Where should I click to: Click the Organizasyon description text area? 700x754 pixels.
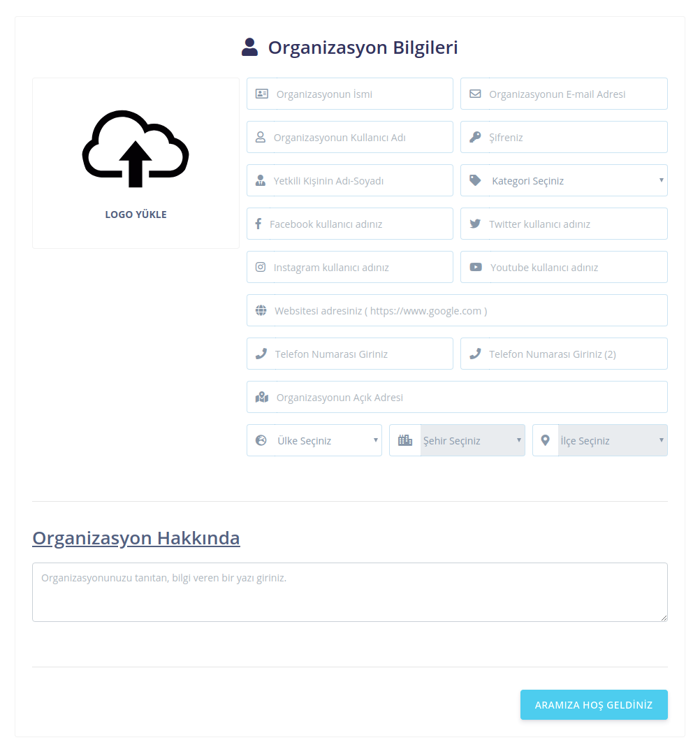[x=349, y=593]
